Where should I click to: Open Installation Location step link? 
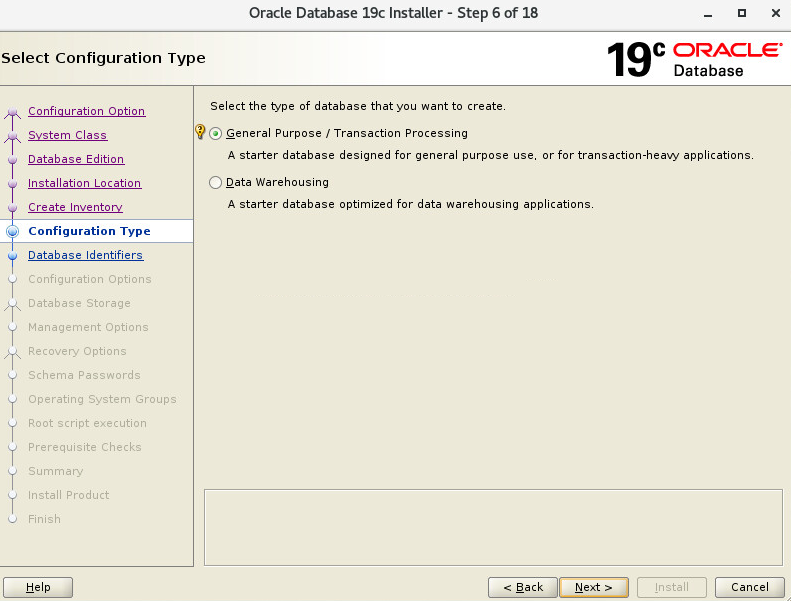coord(84,183)
